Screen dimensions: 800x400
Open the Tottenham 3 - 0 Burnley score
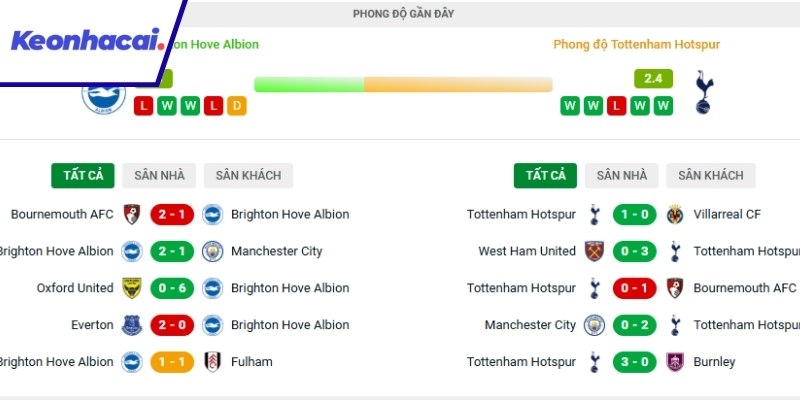point(634,362)
